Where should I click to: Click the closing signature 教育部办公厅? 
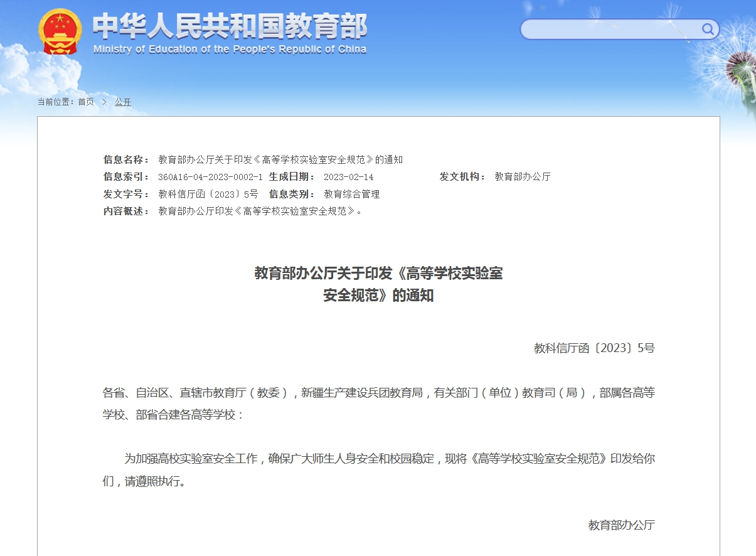pos(622,525)
